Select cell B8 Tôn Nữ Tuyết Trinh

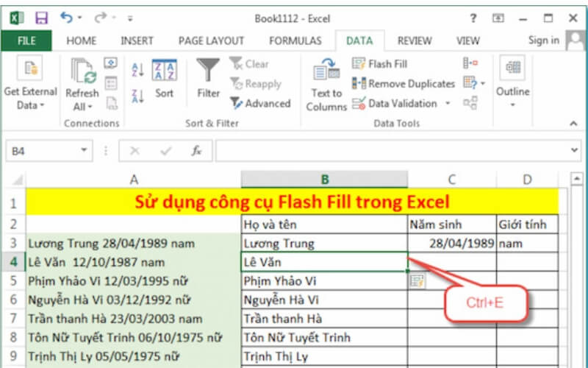click(324, 337)
